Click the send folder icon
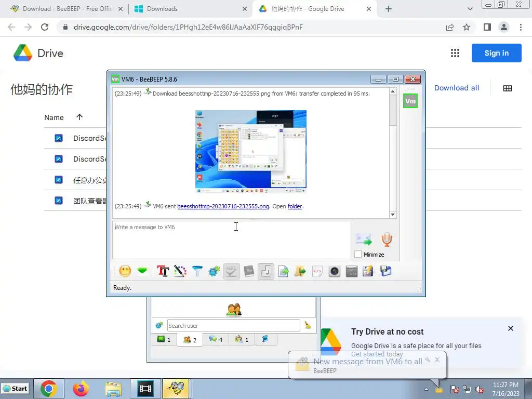532x399 pixels. click(300, 271)
